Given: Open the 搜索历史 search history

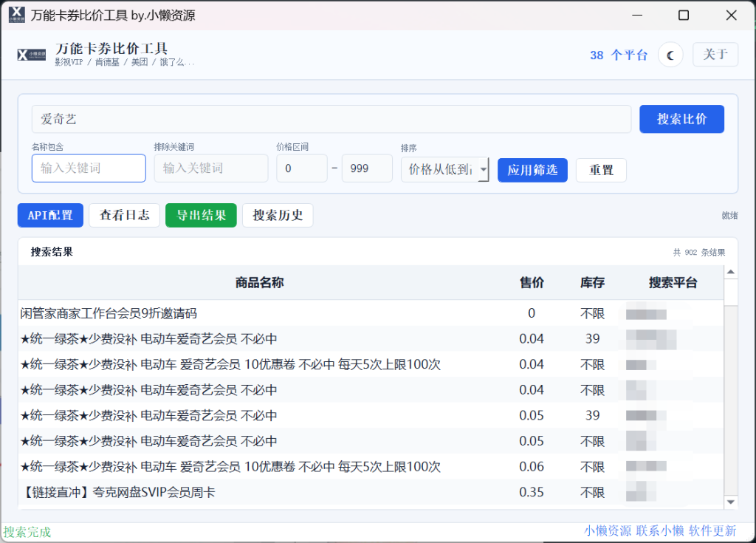Looking at the screenshot, I should [x=278, y=215].
